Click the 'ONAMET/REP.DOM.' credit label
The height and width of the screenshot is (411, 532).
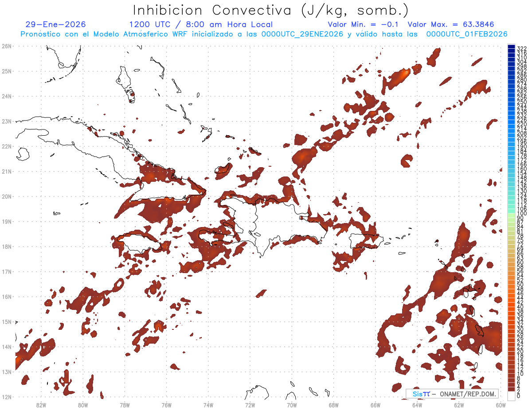click(x=467, y=394)
